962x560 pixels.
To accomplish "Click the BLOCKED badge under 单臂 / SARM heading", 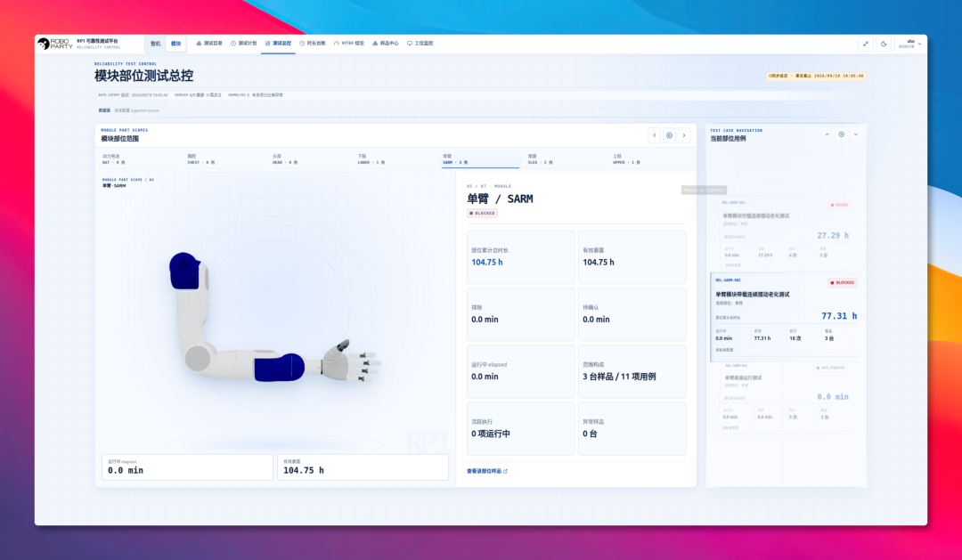I will coord(482,214).
